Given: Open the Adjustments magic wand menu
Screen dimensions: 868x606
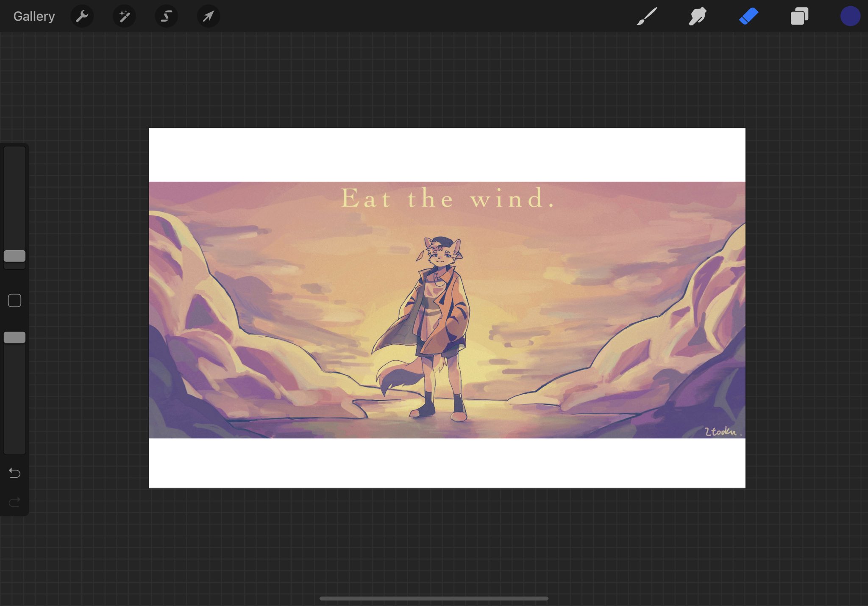Looking at the screenshot, I should [124, 17].
